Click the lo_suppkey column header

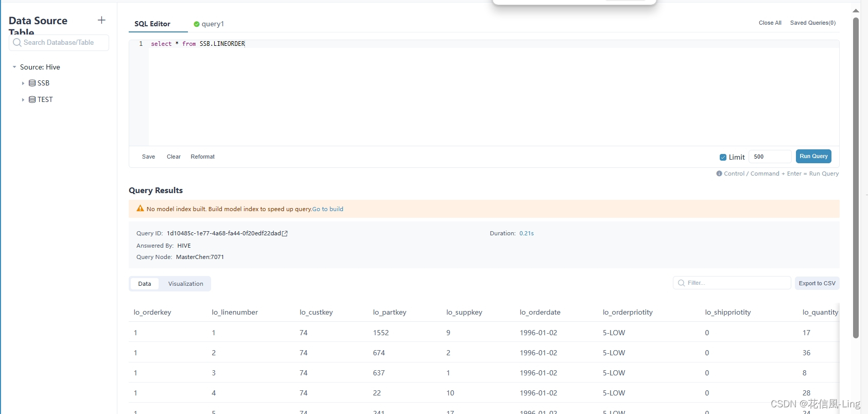click(x=464, y=312)
